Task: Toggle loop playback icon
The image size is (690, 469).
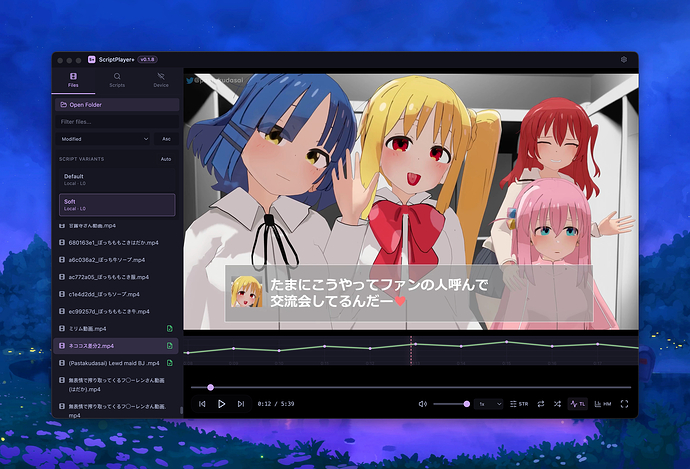Action: (541, 404)
